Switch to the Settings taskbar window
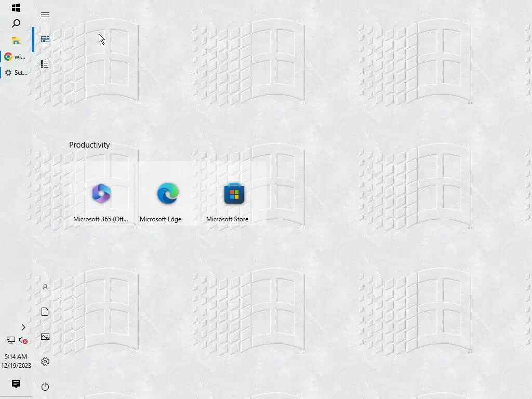 point(16,73)
